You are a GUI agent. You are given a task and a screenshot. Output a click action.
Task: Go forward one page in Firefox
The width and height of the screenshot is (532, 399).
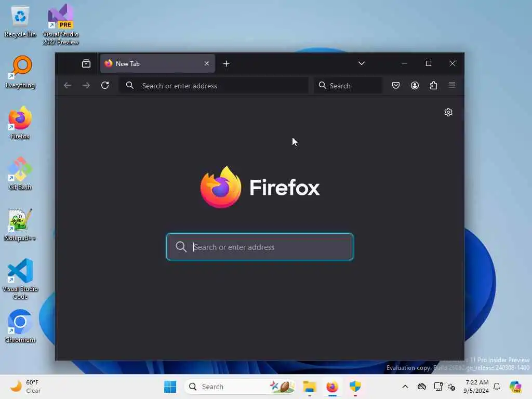(x=86, y=86)
